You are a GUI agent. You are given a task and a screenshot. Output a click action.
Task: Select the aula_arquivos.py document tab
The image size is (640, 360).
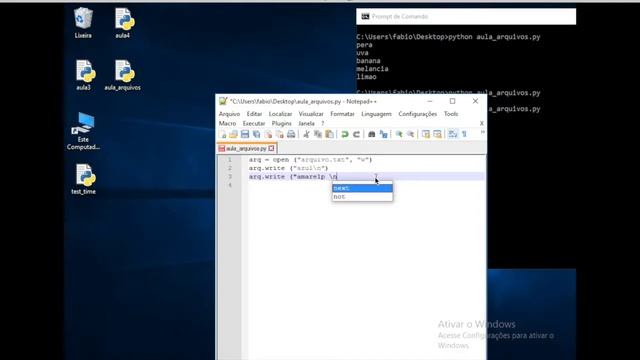click(x=246, y=148)
